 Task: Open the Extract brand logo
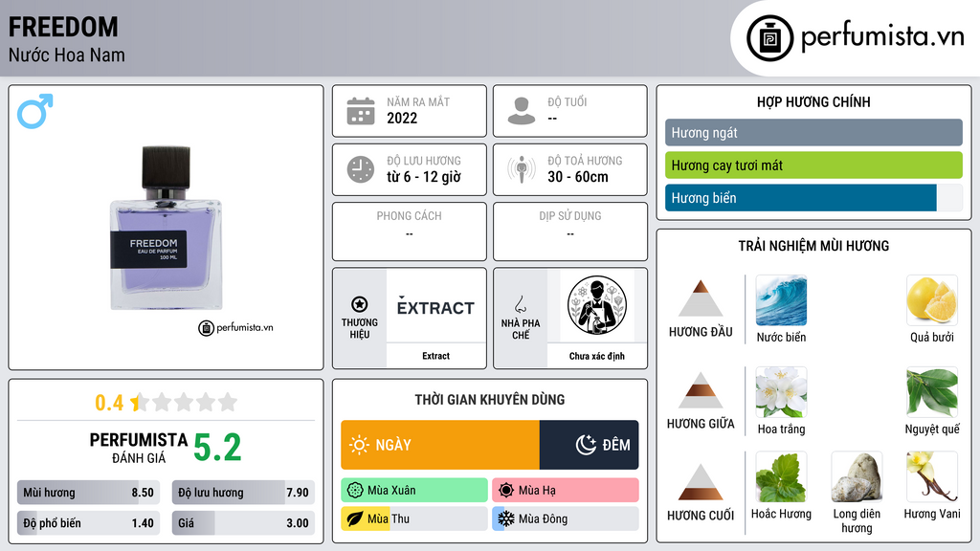pos(435,307)
